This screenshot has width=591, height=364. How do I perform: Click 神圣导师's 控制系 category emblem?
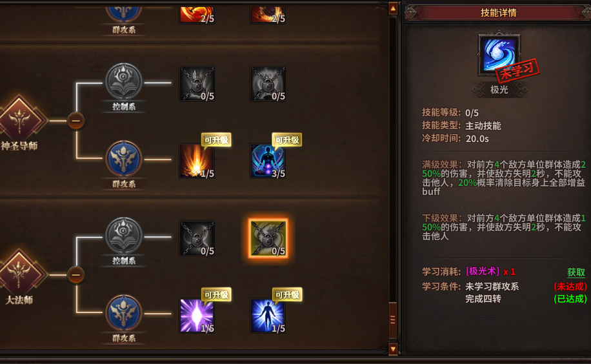tap(124, 81)
